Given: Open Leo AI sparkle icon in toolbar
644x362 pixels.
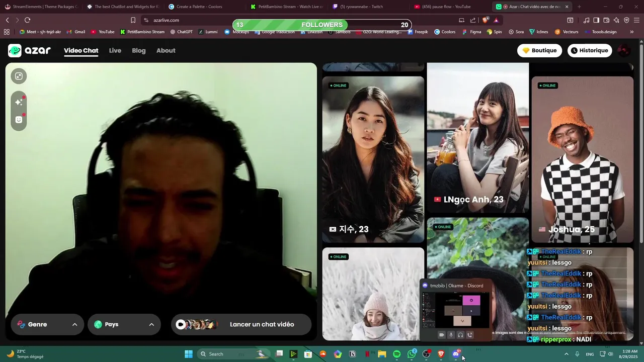Looking at the screenshot, I should pos(616,20).
